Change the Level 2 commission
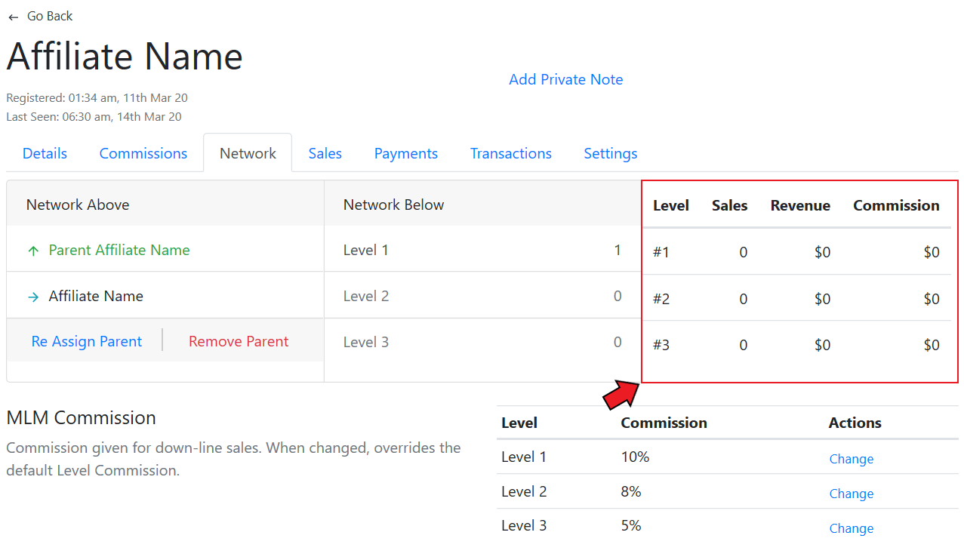This screenshot has width=964, height=560. [851, 494]
